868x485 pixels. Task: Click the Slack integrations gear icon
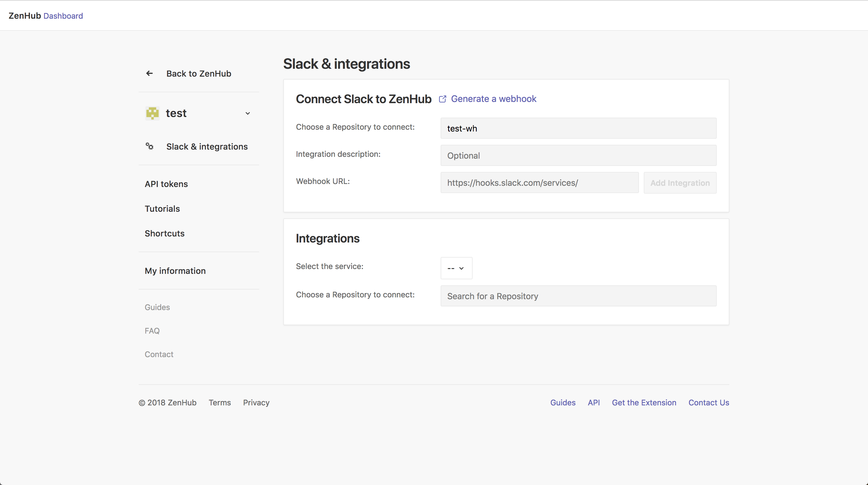click(x=149, y=146)
